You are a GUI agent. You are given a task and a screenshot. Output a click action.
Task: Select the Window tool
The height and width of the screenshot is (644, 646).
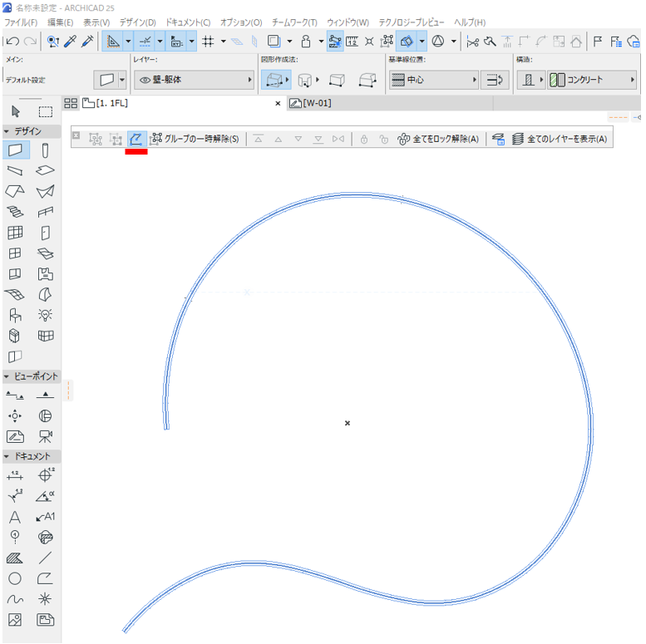(x=16, y=253)
